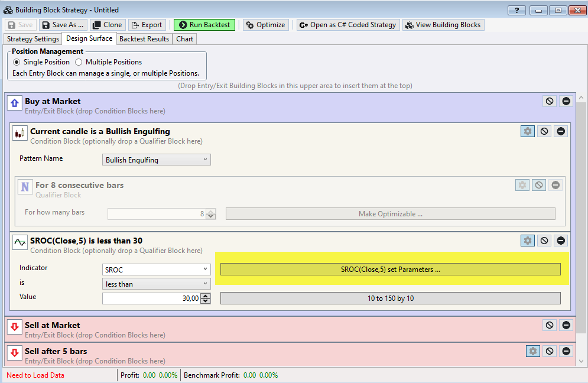The width and height of the screenshot is (588, 383).
Task: Switch to the Chart tab
Action: click(x=184, y=38)
